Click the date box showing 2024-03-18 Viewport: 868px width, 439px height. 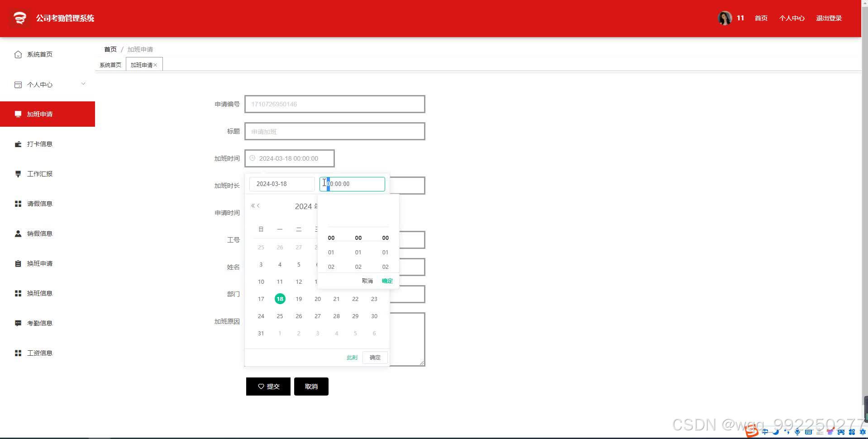coord(282,184)
